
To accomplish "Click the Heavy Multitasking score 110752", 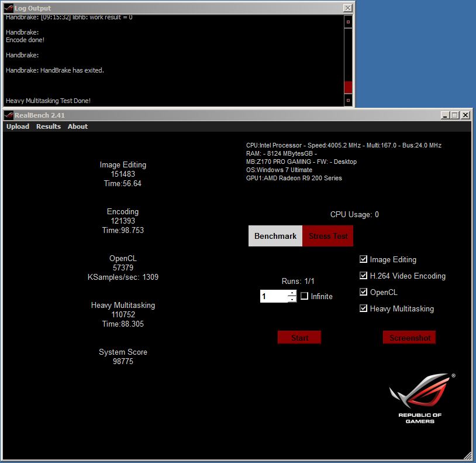I will point(123,314).
